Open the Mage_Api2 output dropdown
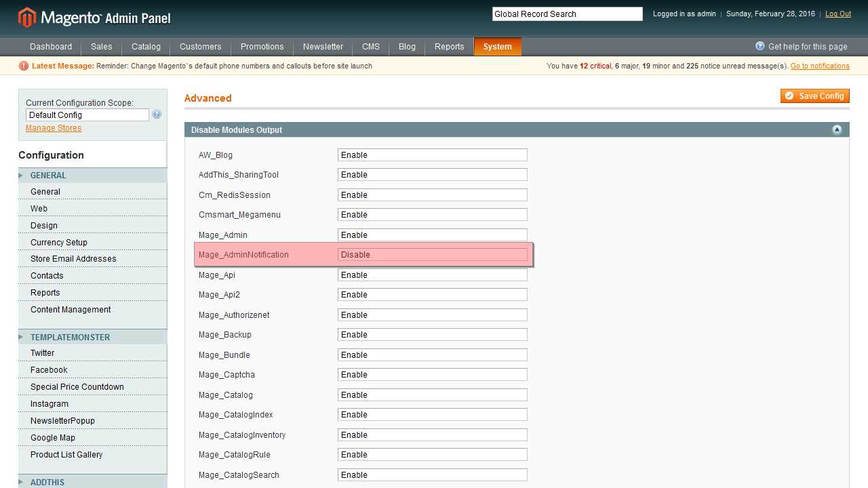 (433, 295)
